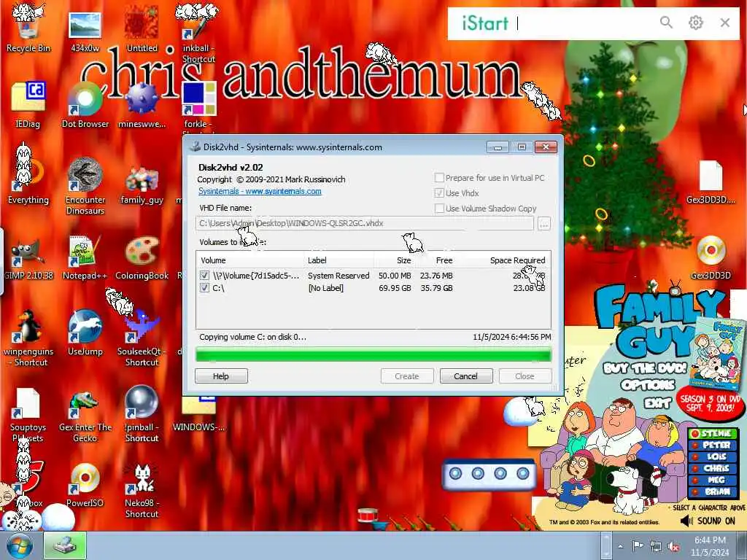The image size is (747, 560).
Task: Click OPTIONS in Family Guy widget
Action: [648, 384]
